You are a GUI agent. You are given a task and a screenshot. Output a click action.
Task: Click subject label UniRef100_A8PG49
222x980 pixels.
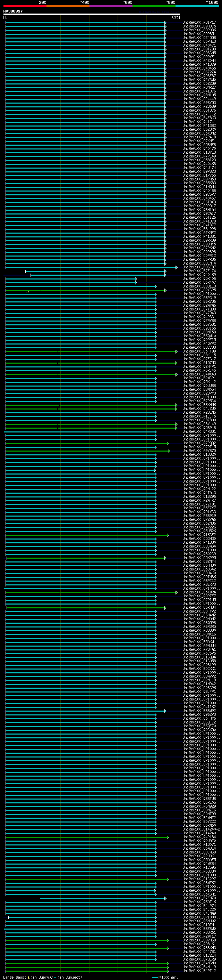coord(199,298)
